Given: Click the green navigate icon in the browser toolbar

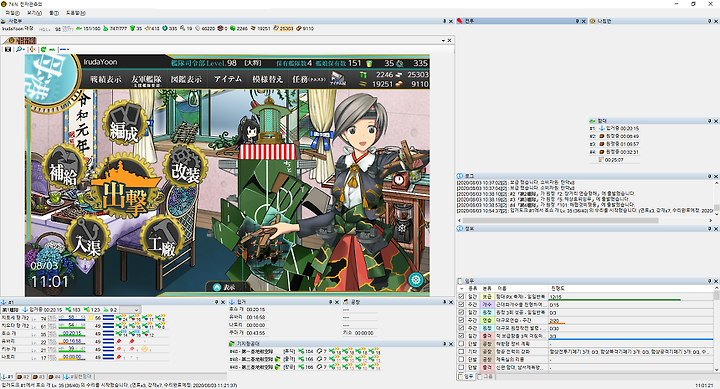Looking at the screenshot, I should point(52,49).
